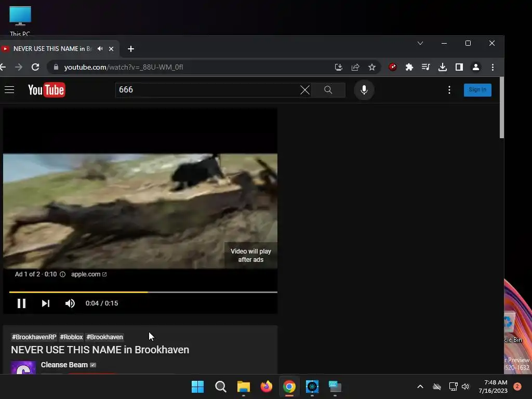Open the teal-window taskbar app
This screenshot has width=532, height=399.
coord(335,387)
